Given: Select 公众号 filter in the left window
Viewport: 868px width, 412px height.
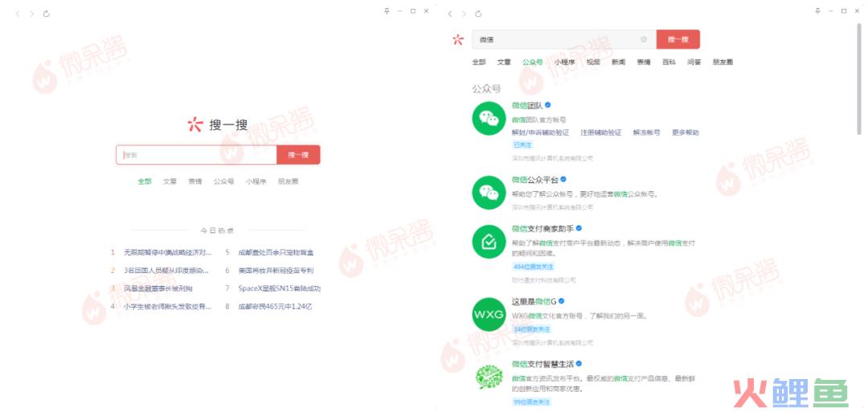Looking at the screenshot, I should tap(223, 182).
